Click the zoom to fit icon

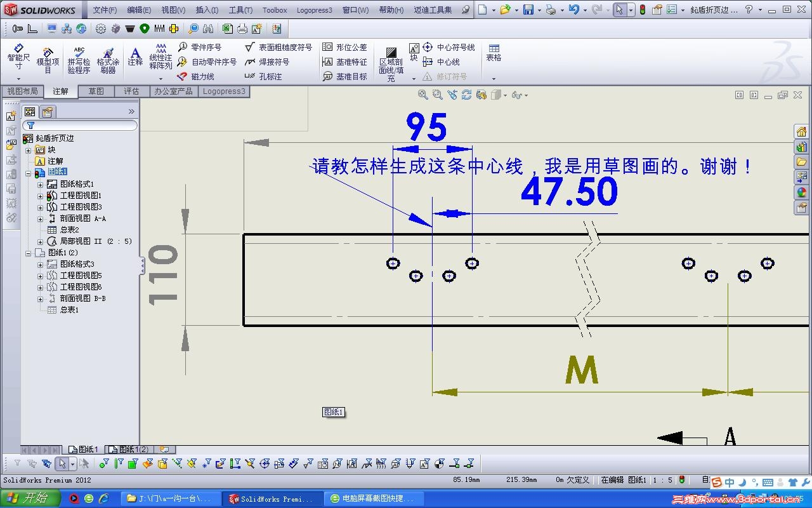pos(423,95)
